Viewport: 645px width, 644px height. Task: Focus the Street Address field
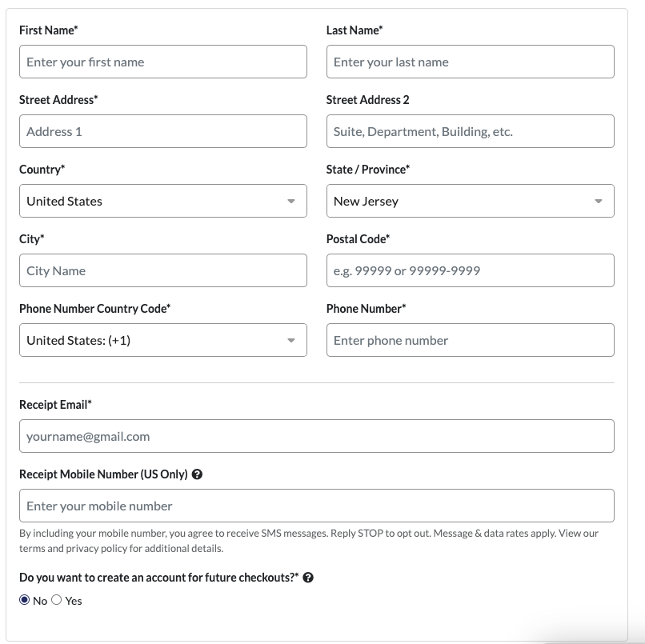(163, 131)
